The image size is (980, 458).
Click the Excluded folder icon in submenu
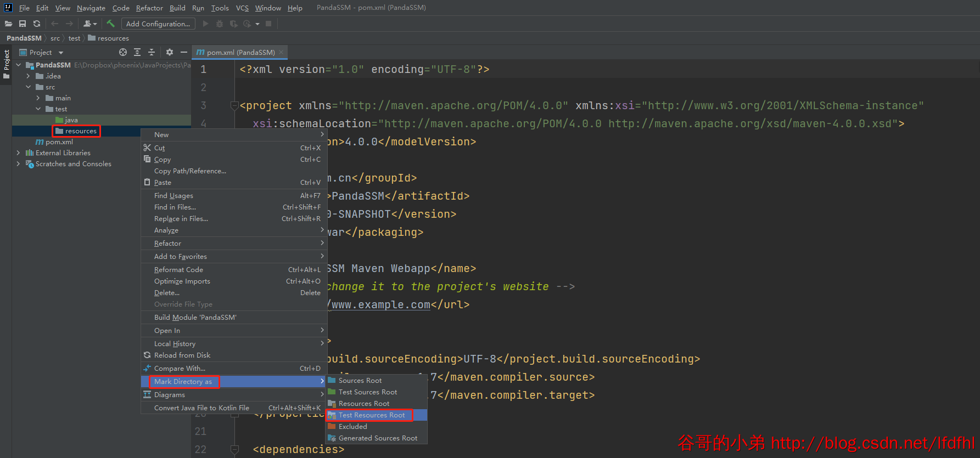332,426
